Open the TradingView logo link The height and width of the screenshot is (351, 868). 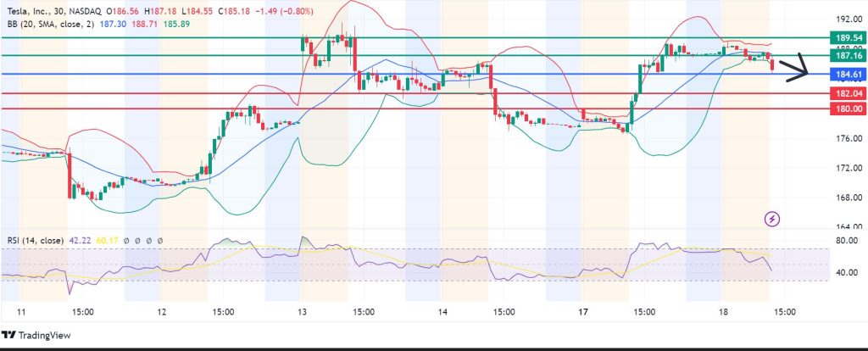(36, 336)
